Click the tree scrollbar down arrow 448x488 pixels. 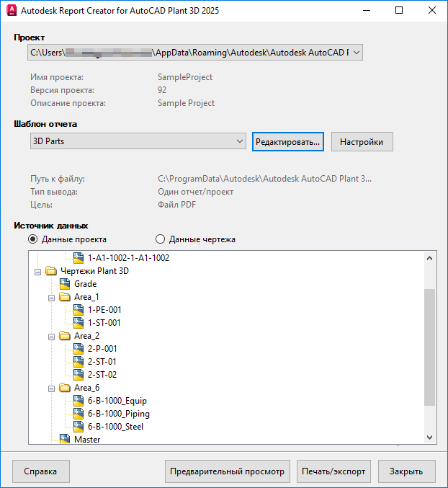click(x=430, y=438)
